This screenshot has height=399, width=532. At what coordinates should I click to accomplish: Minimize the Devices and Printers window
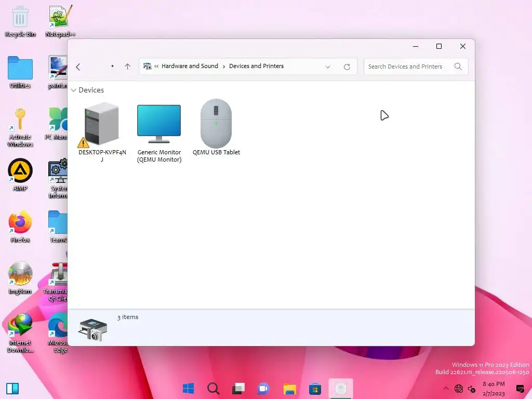tap(415, 46)
